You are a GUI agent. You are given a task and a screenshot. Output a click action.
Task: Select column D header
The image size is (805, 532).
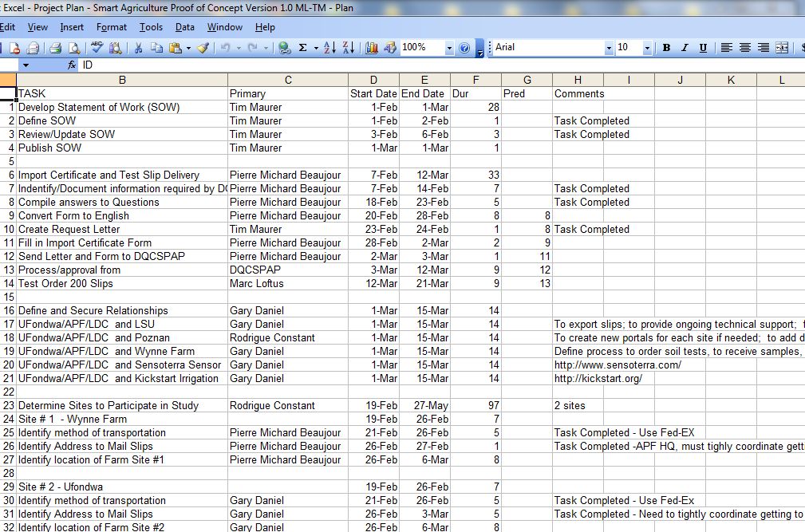373,80
